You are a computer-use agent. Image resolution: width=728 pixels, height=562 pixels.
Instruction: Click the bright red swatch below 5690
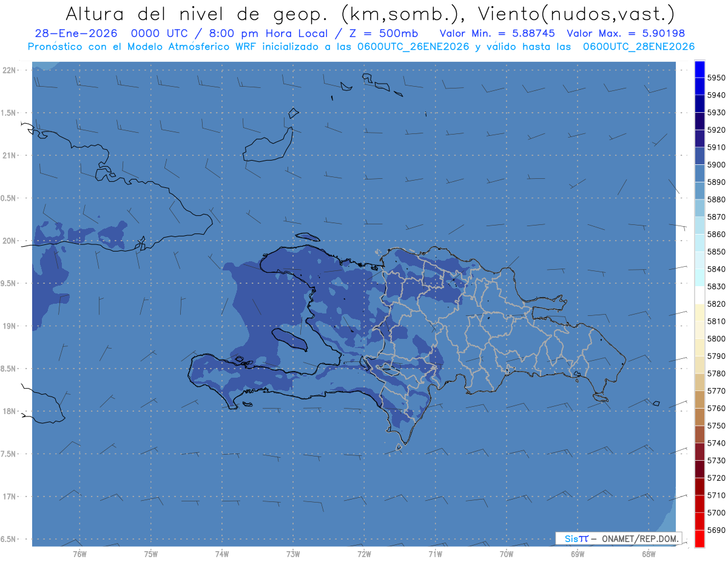(699, 538)
